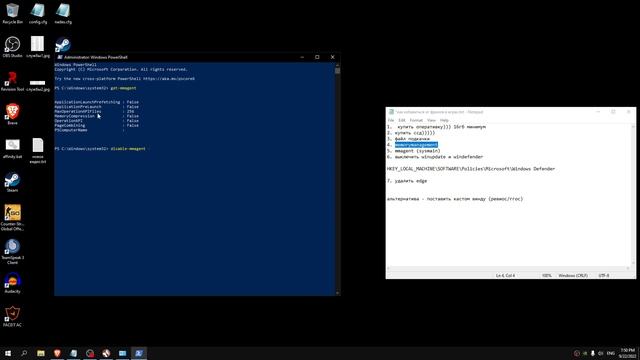Open taskbar Search magnifier
Screen dimensions: 640x360
coord(24,353)
